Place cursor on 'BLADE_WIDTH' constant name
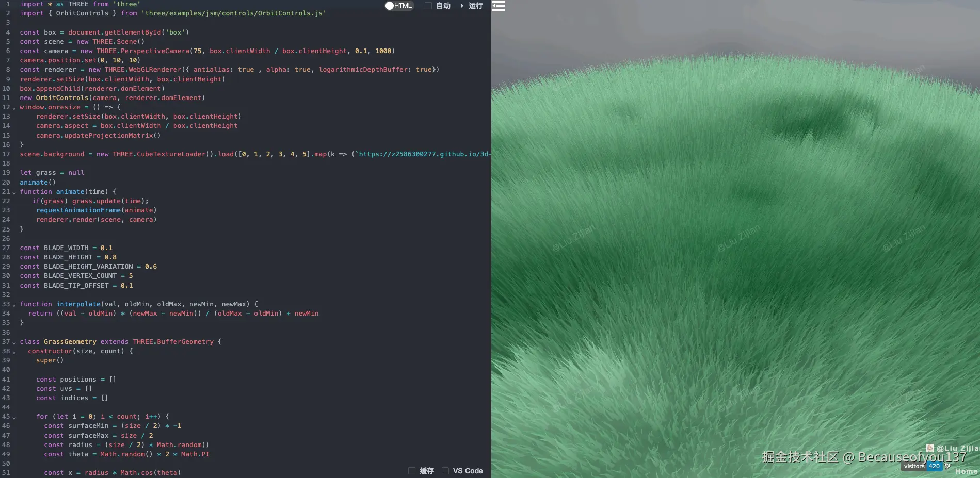This screenshot has height=478, width=980. pos(66,248)
